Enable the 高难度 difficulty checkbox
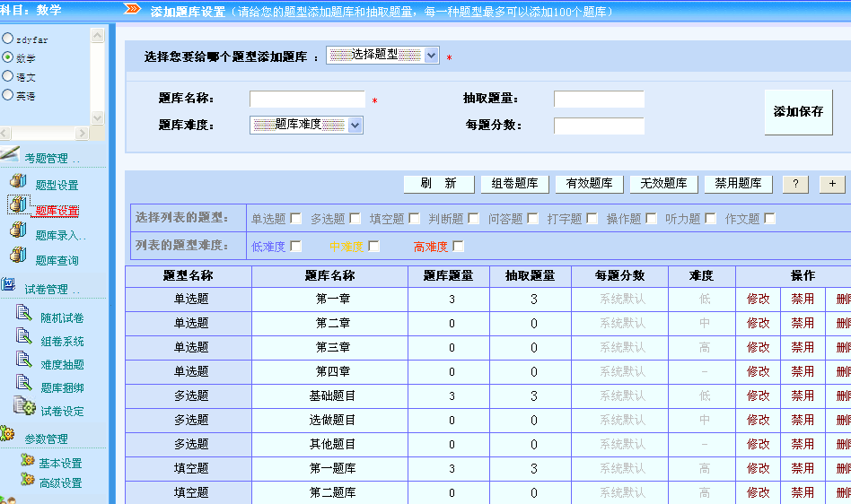The height and width of the screenshot is (504, 851). click(x=458, y=246)
